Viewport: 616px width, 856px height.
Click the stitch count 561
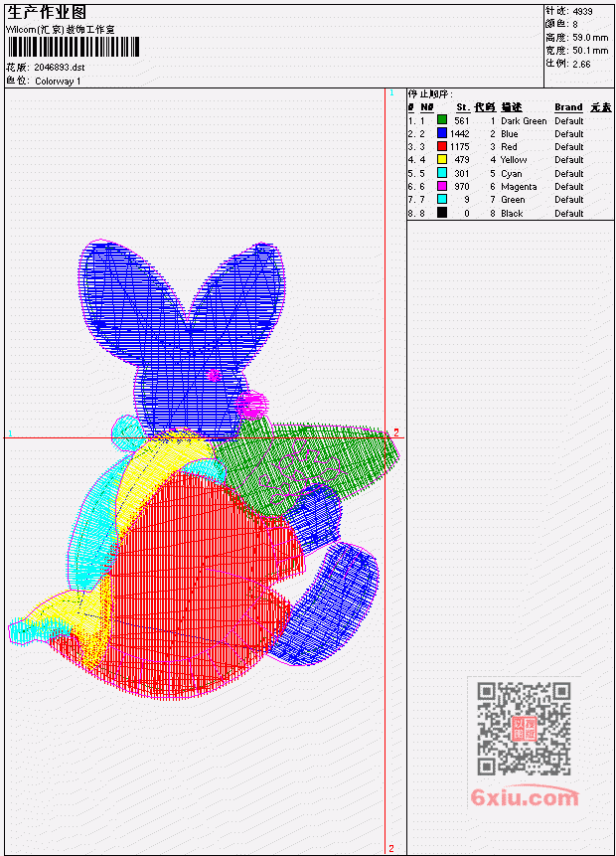coord(462,121)
